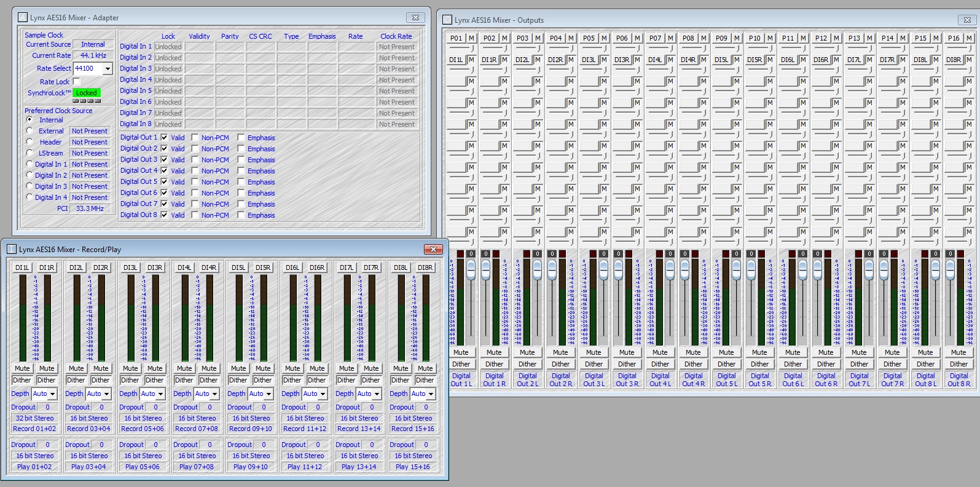The image size is (980, 487).
Task: Select Internal preferred clock source
Action: coord(29,119)
